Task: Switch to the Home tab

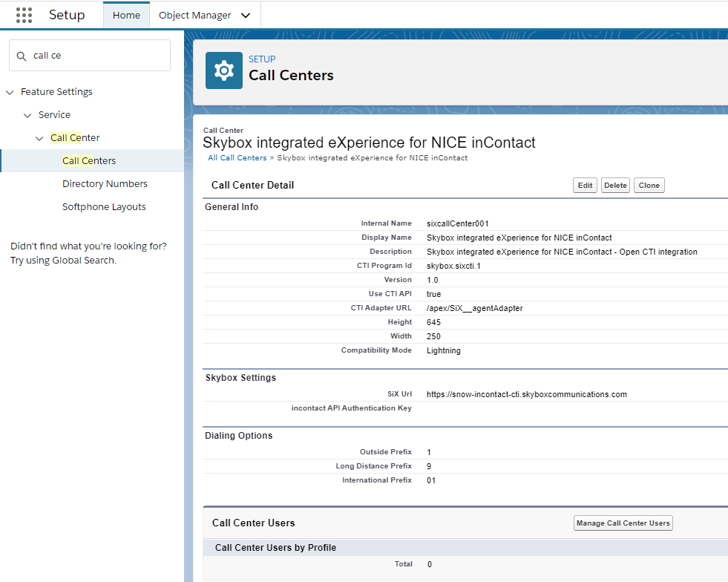Action: [x=126, y=16]
